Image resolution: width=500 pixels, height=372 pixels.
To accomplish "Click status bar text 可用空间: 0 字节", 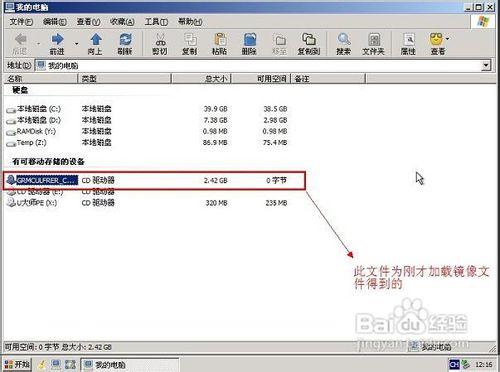I will (32, 347).
